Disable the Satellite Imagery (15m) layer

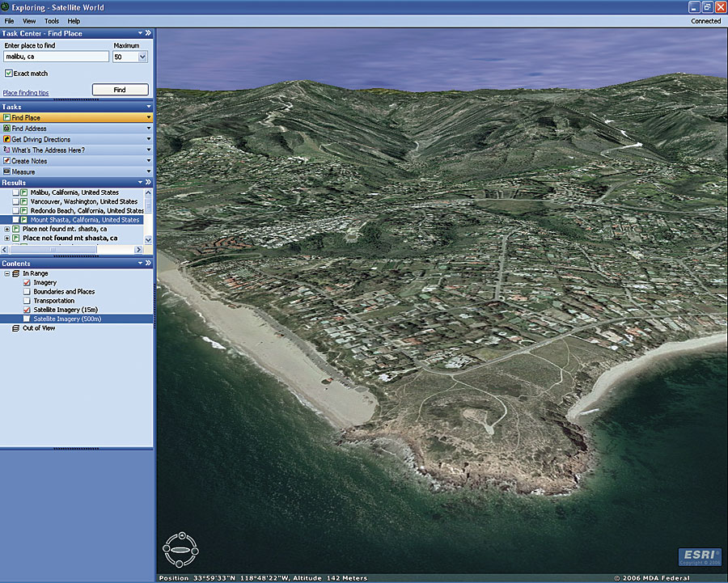pyautogui.click(x=27, y=310)
